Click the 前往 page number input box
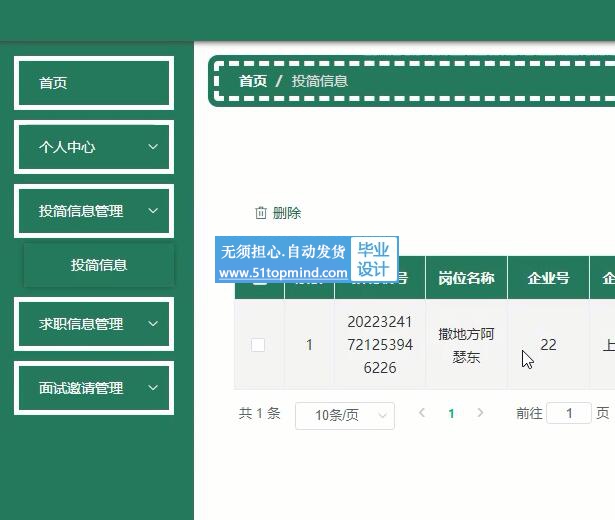Viewport: 615px width, 520px height. pos(569,413)
